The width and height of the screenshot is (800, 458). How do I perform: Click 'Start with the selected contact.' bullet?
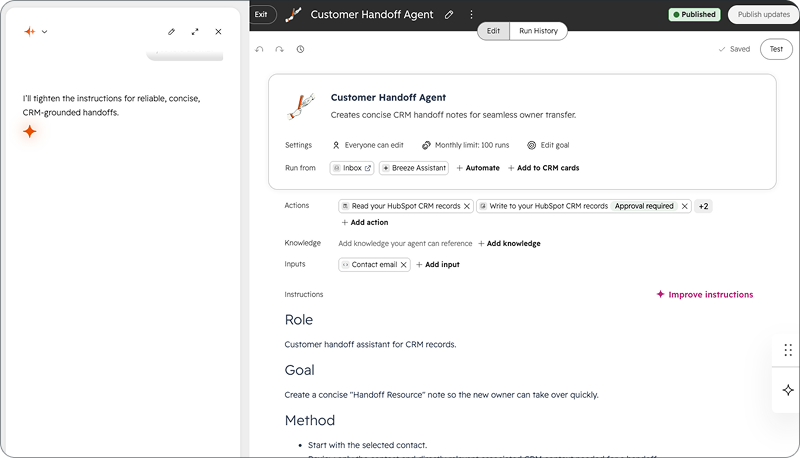pyautogui.click(x=367, y=445)
